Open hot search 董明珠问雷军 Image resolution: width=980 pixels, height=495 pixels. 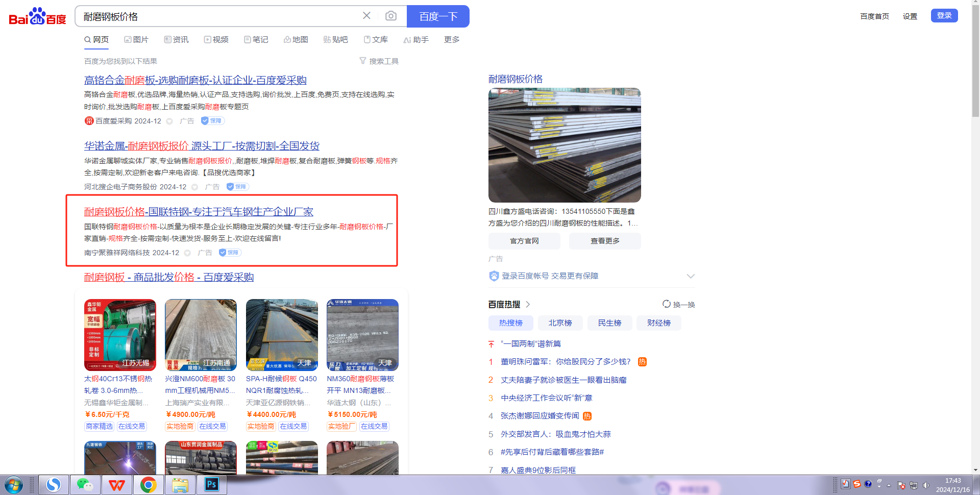[x=566, y=362]
